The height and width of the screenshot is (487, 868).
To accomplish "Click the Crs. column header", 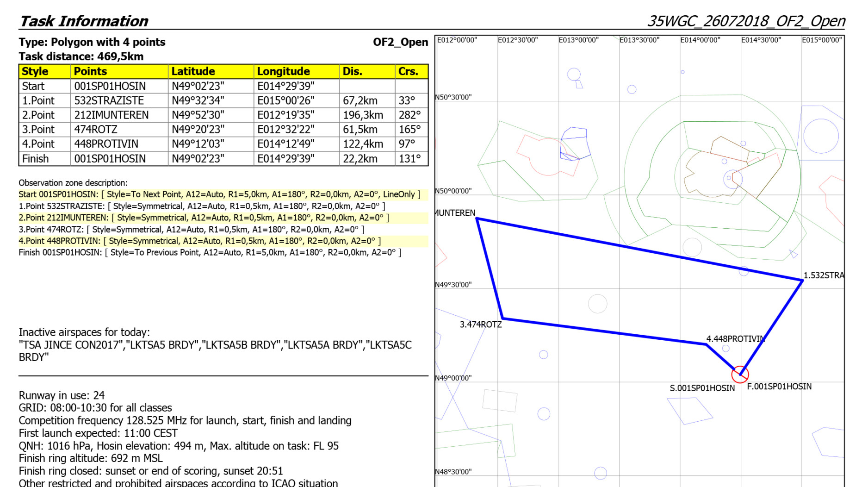I will click(408, 71).
